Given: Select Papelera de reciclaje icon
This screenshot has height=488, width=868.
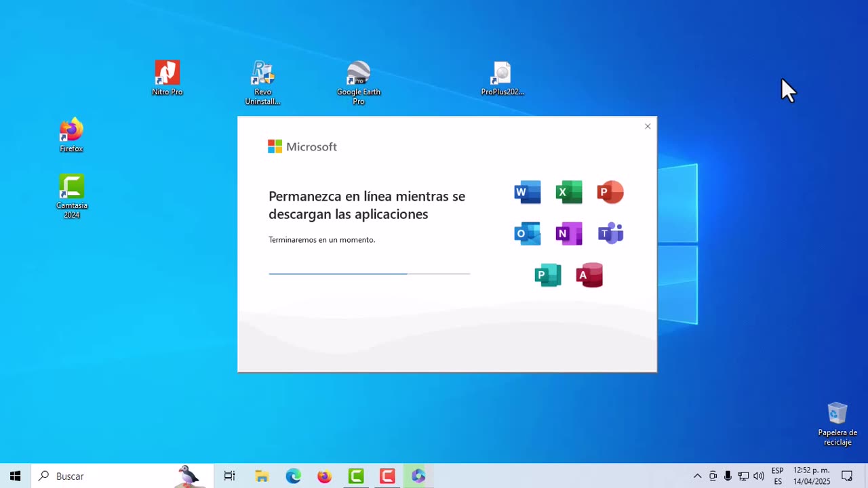Looking at the screenshot, I should tap(837, 424).
